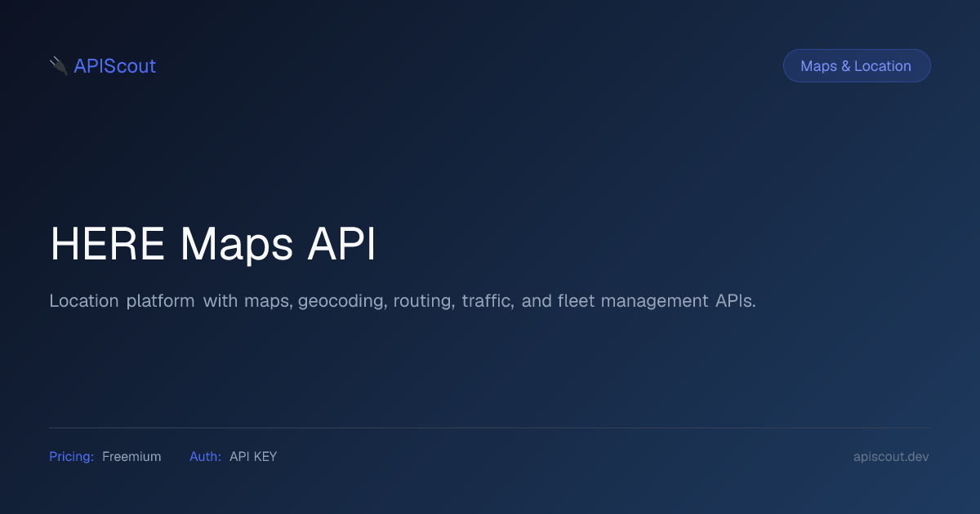This screenshot has height=514, width=980.
Task: Click the location platform description text
Action: click(x=403, y=301)
